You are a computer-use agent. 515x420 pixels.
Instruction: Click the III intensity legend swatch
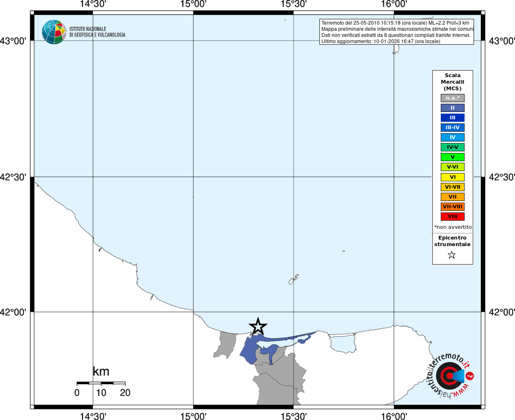[x=453, y=118]
